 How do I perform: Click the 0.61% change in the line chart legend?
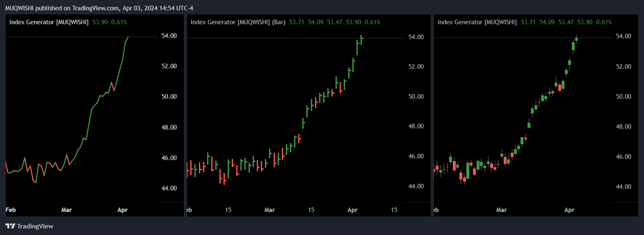(119, 22)
